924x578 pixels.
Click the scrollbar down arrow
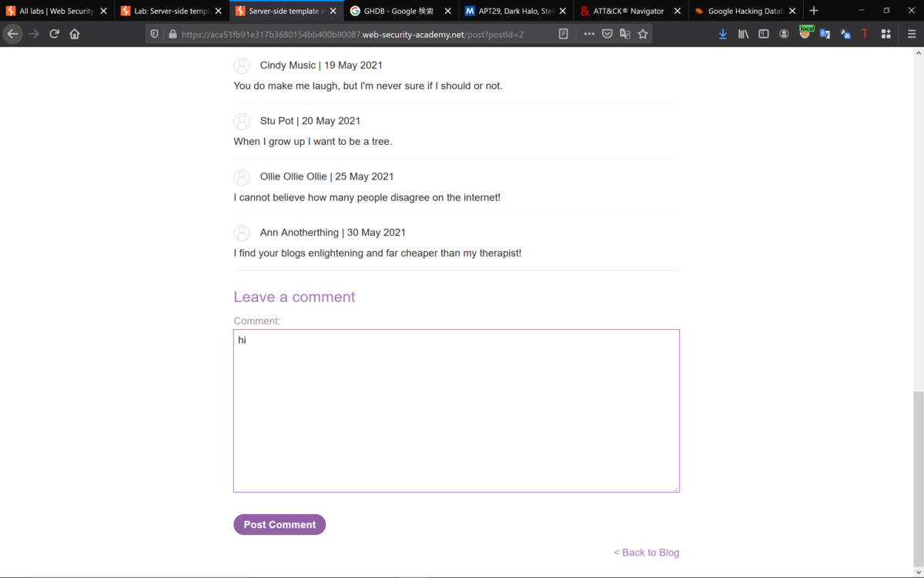click(x=918, y=573)
